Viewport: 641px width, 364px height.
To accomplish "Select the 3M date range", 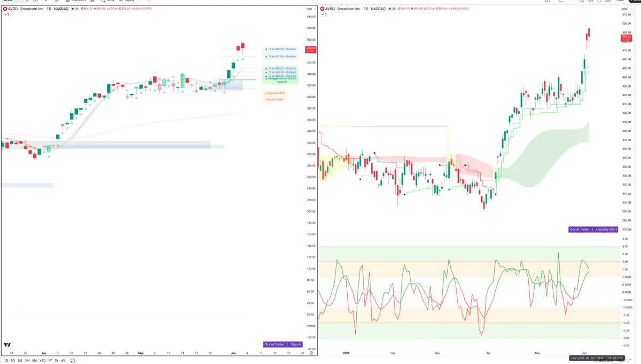I will (x=27, y=361).
